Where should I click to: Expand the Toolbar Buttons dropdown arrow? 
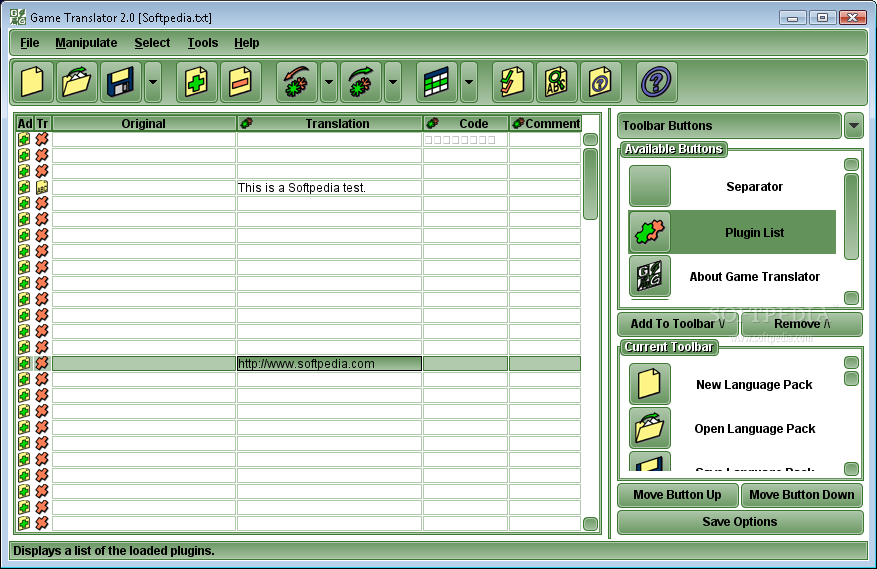[854, 125]
